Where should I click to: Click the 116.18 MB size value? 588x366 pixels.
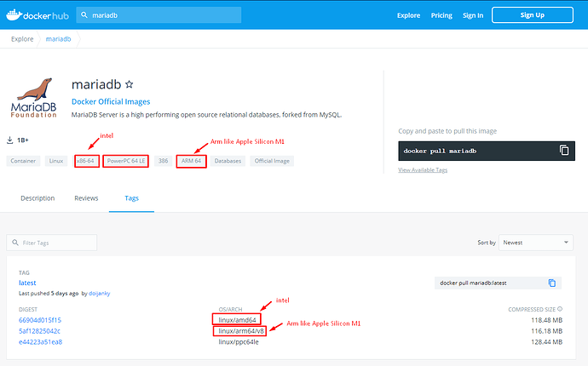(x=547, y=331)
